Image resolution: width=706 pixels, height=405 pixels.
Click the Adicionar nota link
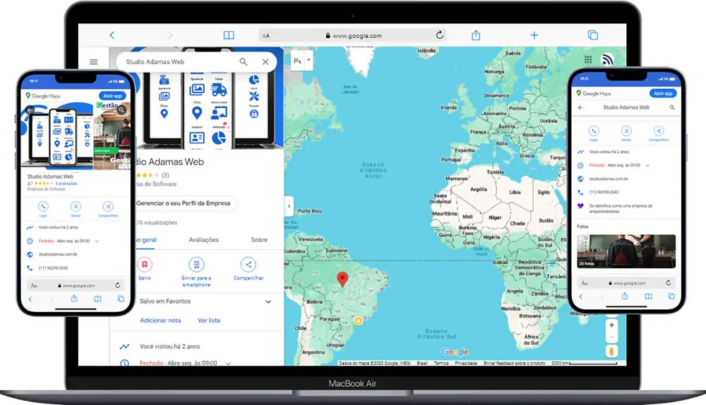pyautogui.click(x=160, y=320)
